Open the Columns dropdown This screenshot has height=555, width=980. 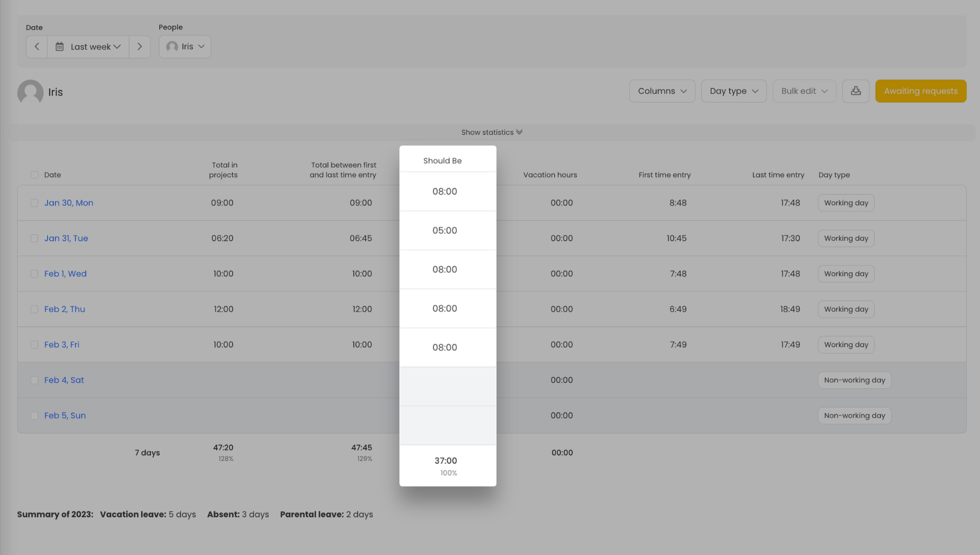(x=662, y=91)
